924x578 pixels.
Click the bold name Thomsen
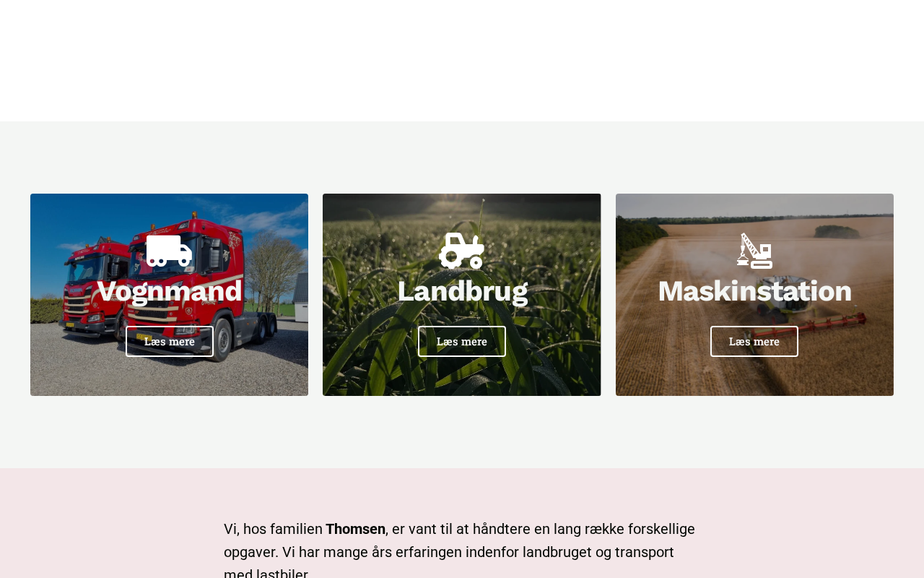coord(355,529)
